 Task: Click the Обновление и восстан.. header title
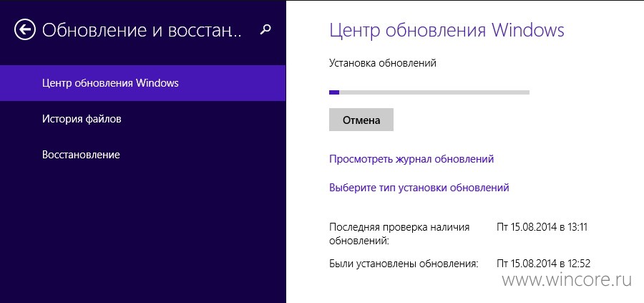142,30
